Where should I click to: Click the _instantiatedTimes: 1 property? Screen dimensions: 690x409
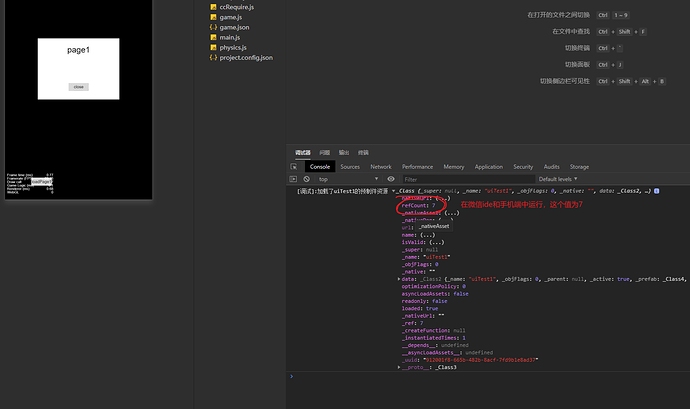(433, 338)
